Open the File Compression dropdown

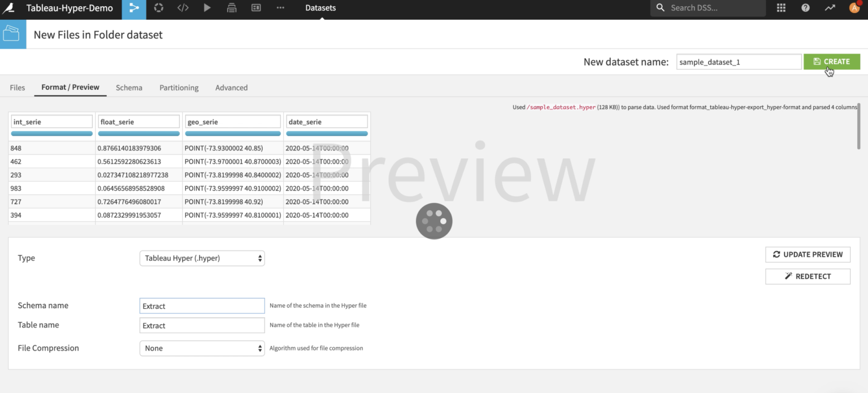202,348
